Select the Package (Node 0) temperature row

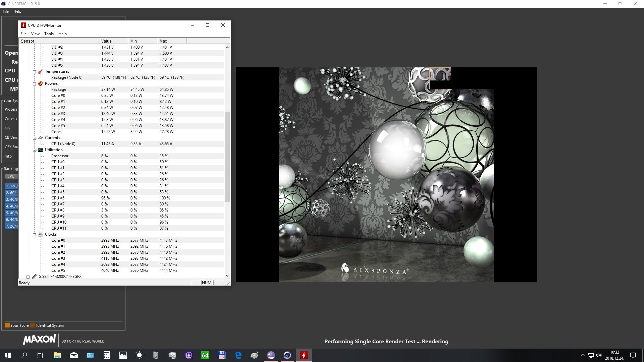click(122, 77)
